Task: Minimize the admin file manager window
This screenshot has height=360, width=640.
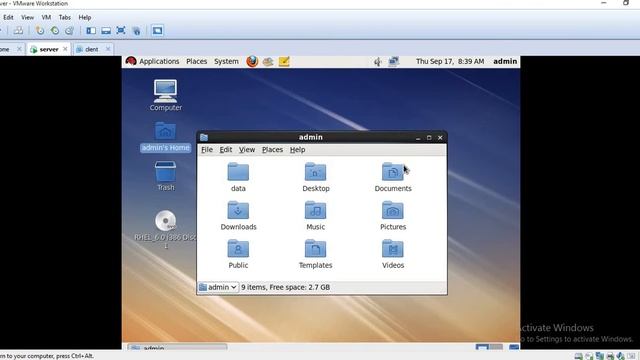Action: [x=418, y=138]
